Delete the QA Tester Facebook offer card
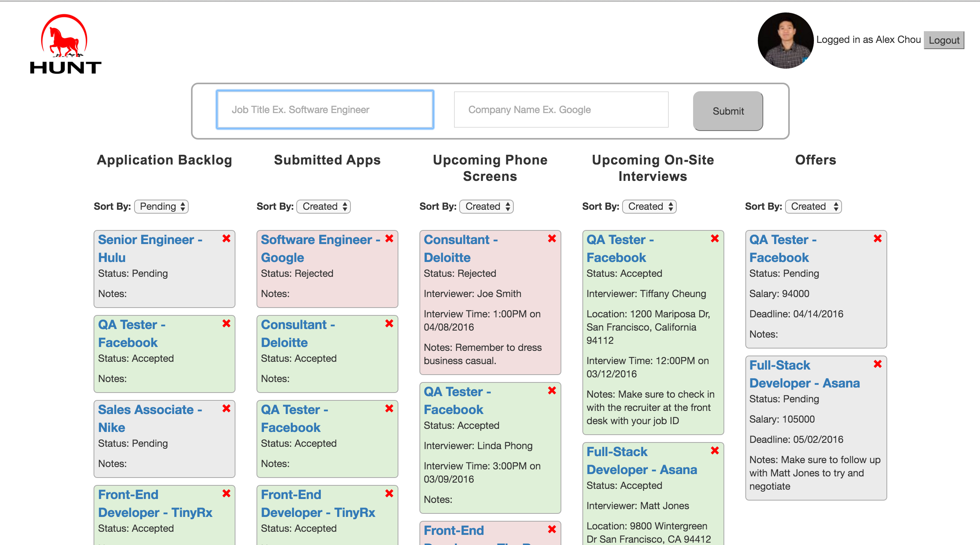The image size is (980, 545). [878, 239]
